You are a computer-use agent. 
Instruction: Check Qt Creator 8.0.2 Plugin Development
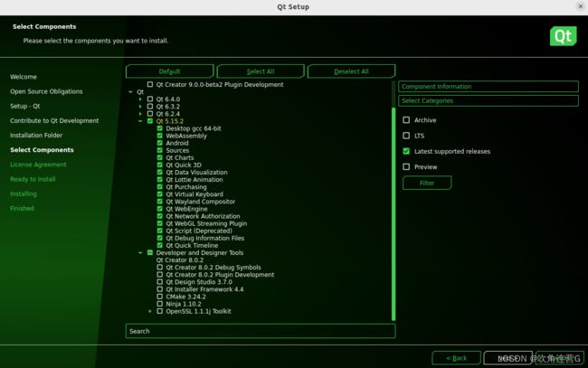click(x=160, y=274)
